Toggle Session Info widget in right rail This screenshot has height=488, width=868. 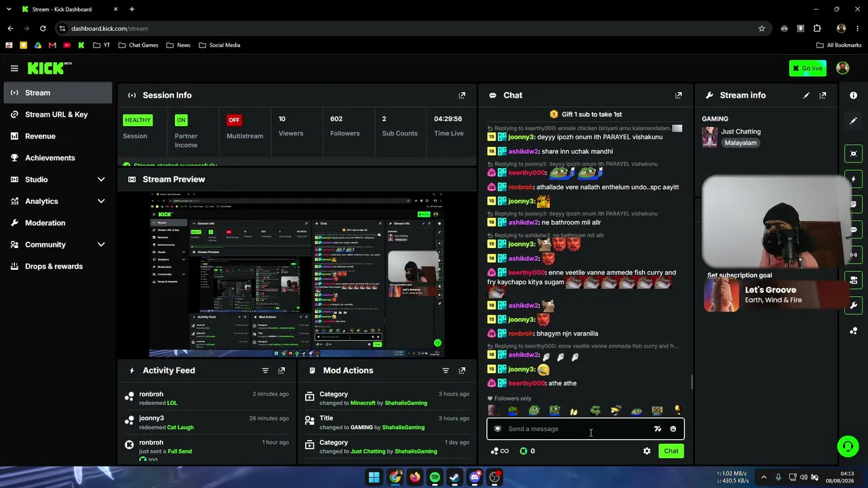[x=853, y=255]
